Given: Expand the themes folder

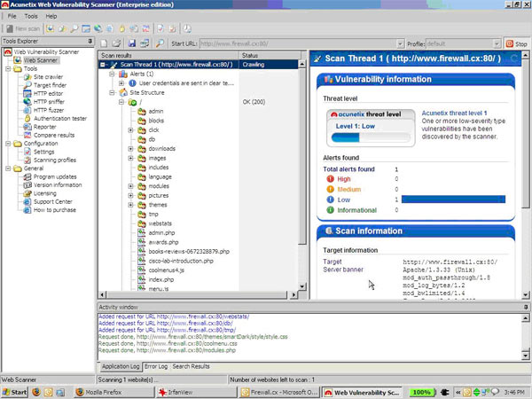Looking at the screenshot, I should tap(130, 205).
